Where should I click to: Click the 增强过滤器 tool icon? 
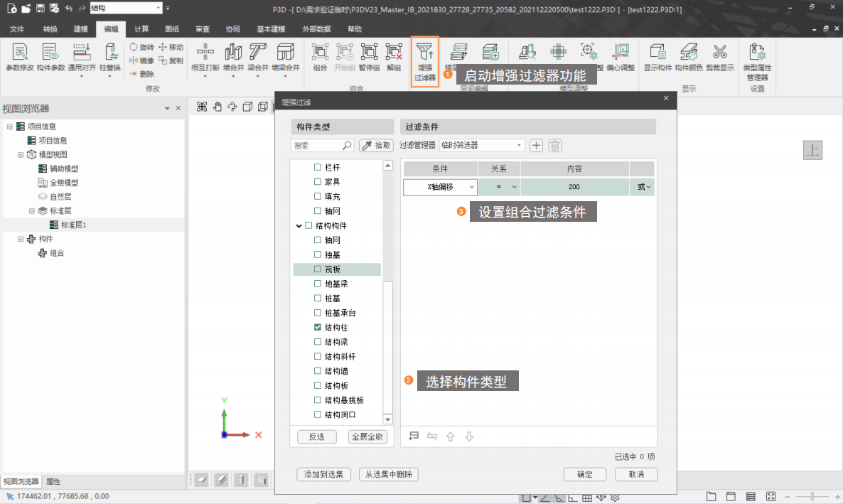[x=425, y=53]
